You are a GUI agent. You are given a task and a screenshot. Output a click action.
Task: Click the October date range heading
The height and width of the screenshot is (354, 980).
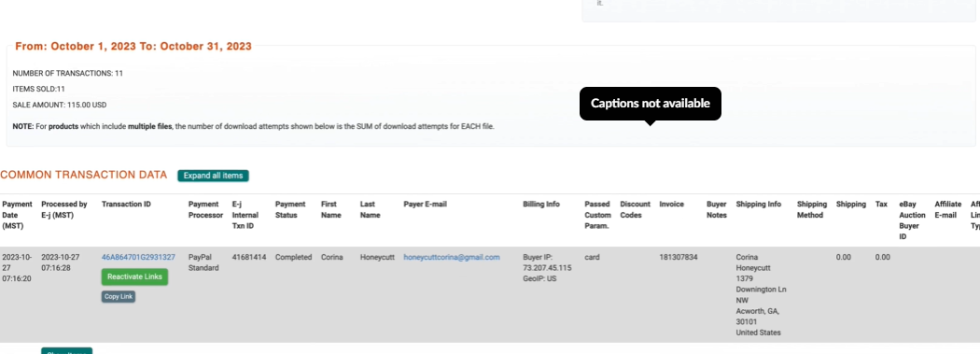pos(133,47)
